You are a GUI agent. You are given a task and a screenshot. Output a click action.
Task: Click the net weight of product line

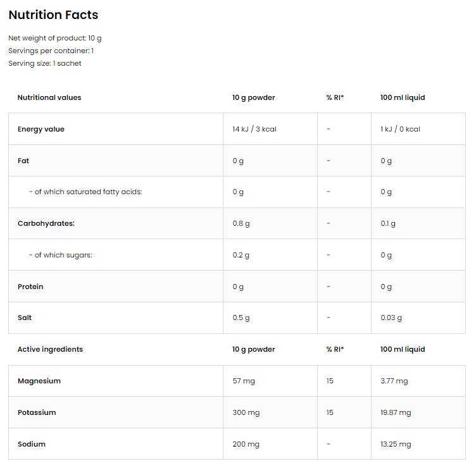(54, 38)
